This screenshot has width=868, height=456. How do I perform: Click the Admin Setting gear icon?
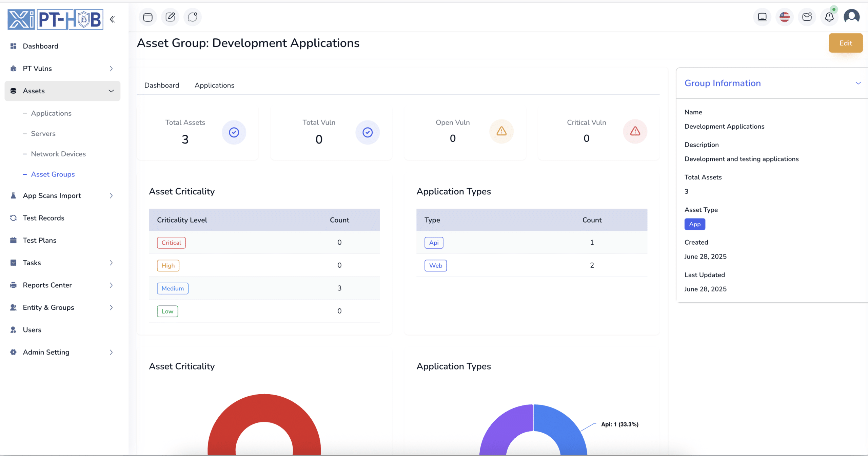coord(14,352)
